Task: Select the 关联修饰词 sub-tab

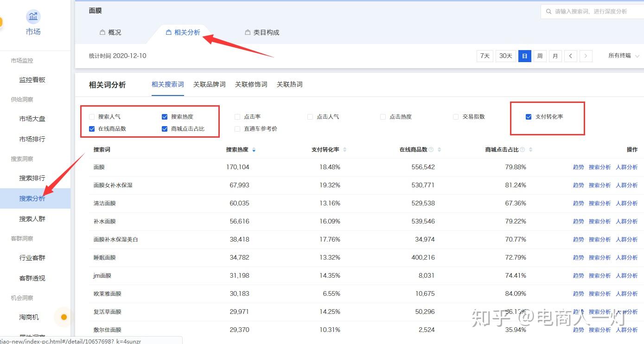Action: (x=251, y=84)
